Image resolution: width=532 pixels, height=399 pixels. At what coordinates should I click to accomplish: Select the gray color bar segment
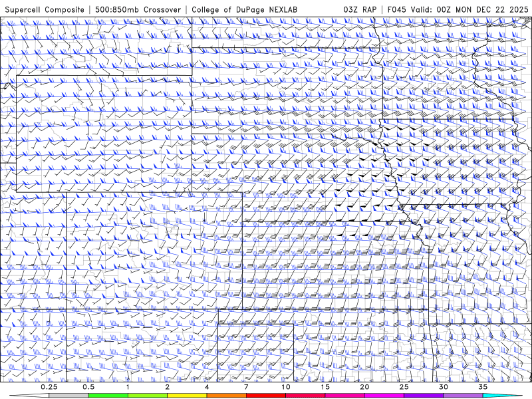[69, 396]
